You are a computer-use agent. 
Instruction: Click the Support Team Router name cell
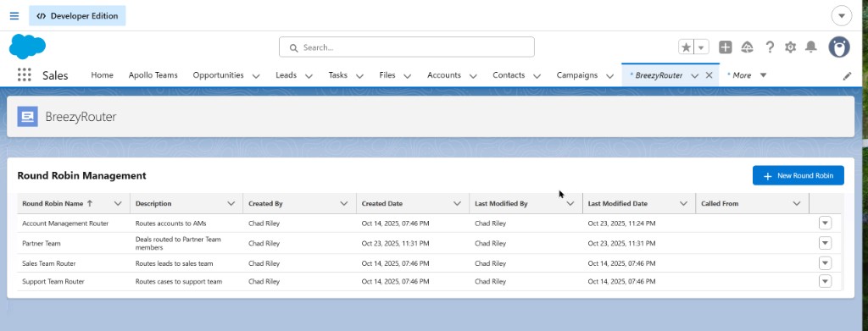(53, 281)
